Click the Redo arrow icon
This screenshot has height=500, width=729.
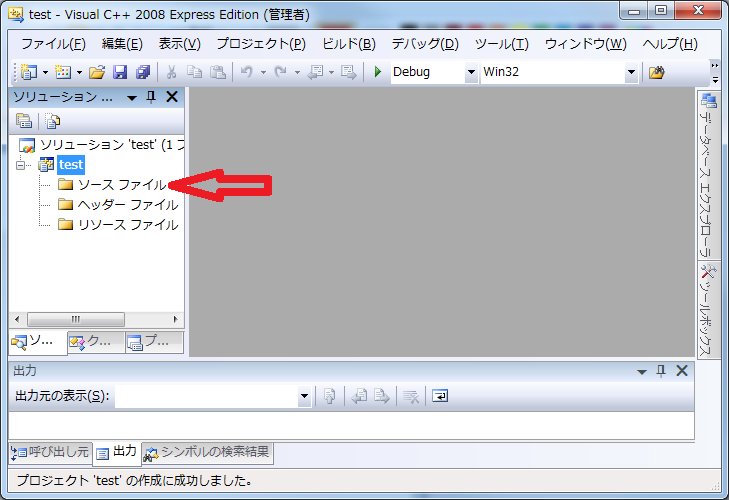click(280, 72)
